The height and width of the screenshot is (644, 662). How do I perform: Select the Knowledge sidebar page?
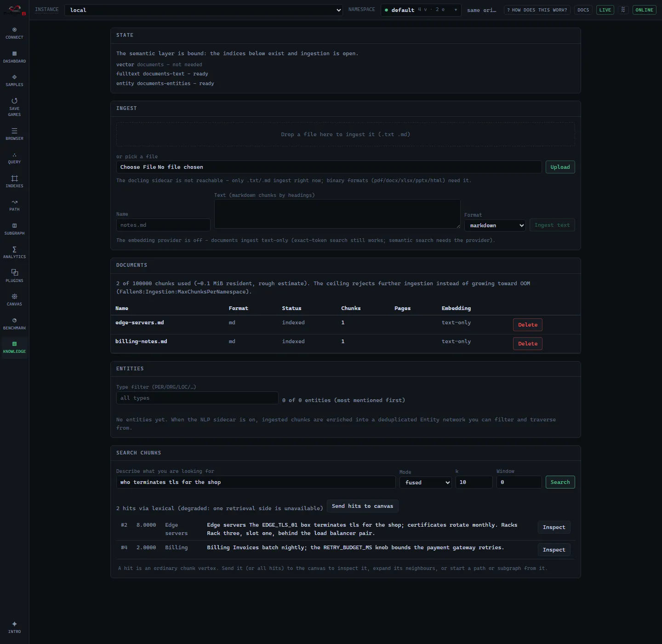pyautogui.click(x=14, y=347)
